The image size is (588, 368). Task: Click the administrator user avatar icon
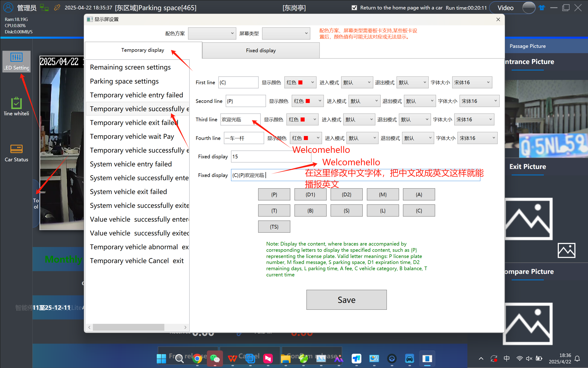coord(8,8)
